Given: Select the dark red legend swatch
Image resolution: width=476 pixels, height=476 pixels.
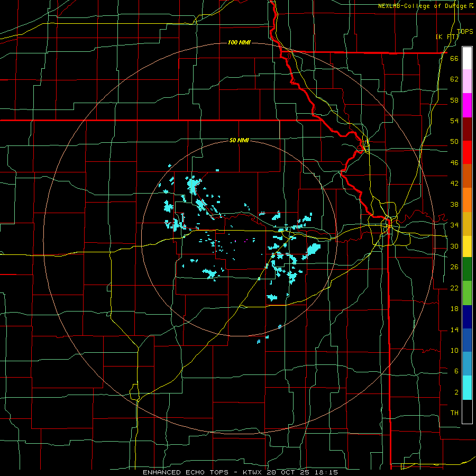Looking at the screenshot, I should [467, 129].
